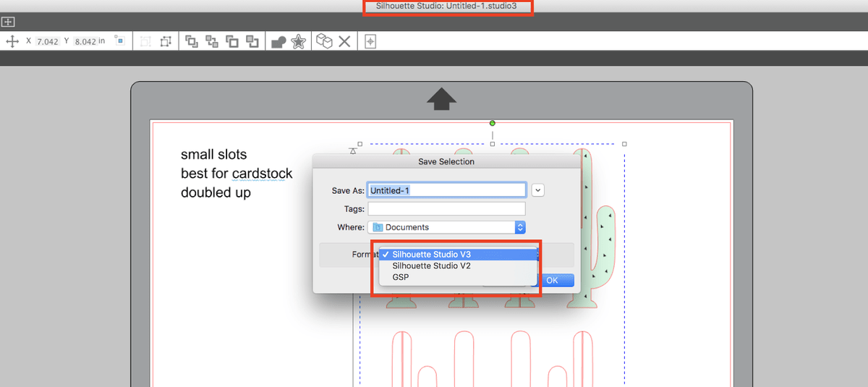Click the Save As filename field
Viewport: 868px width, 387px height.
[x=446, y=190]
